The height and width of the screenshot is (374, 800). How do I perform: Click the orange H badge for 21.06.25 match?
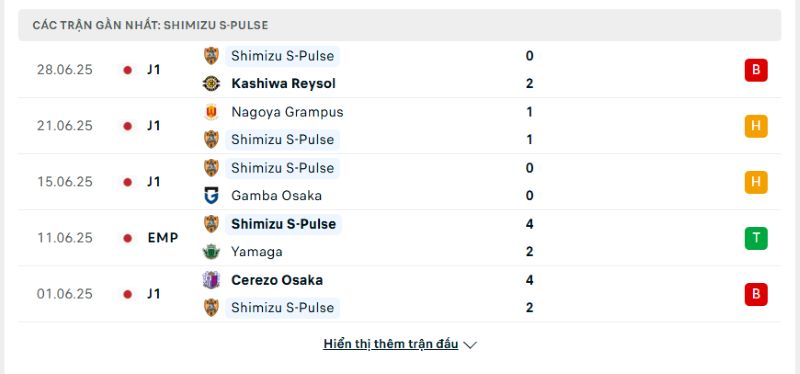[x=756, y=126]
